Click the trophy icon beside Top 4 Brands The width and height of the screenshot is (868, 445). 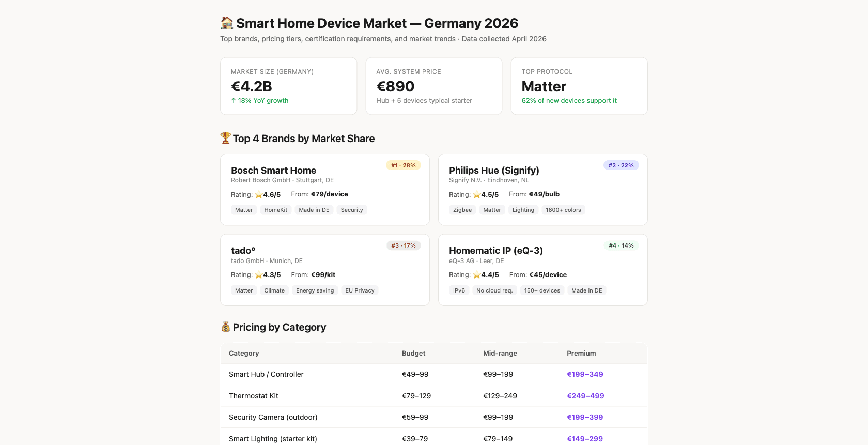pos(226,139)
